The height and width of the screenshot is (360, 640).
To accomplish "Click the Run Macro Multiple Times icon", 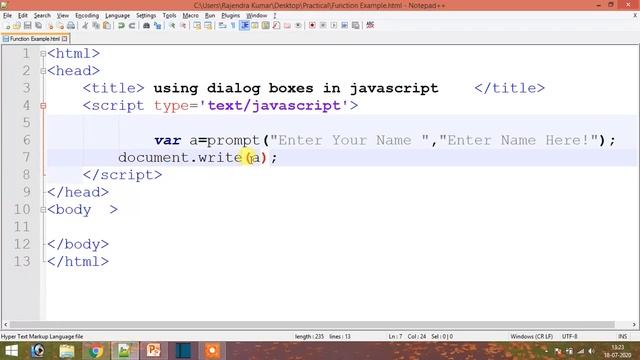I will (x=344, y=25).
